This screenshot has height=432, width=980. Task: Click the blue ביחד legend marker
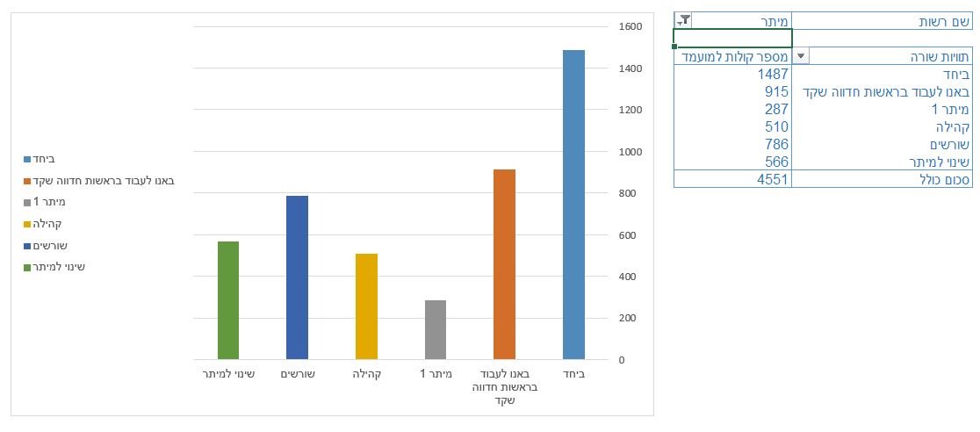coord(28,159)
